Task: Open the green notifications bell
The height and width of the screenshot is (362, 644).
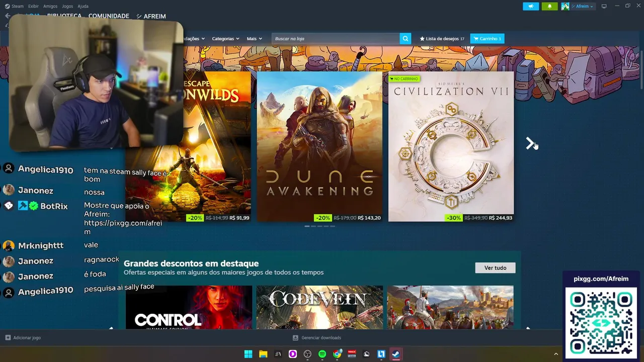Action: [549, 6]
